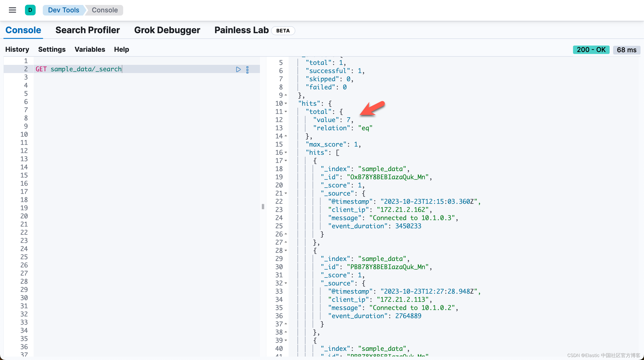This screenshot has height=360, width=644.
Task: Click the teal "D" space avatar icon
Action: pos(30,10)
